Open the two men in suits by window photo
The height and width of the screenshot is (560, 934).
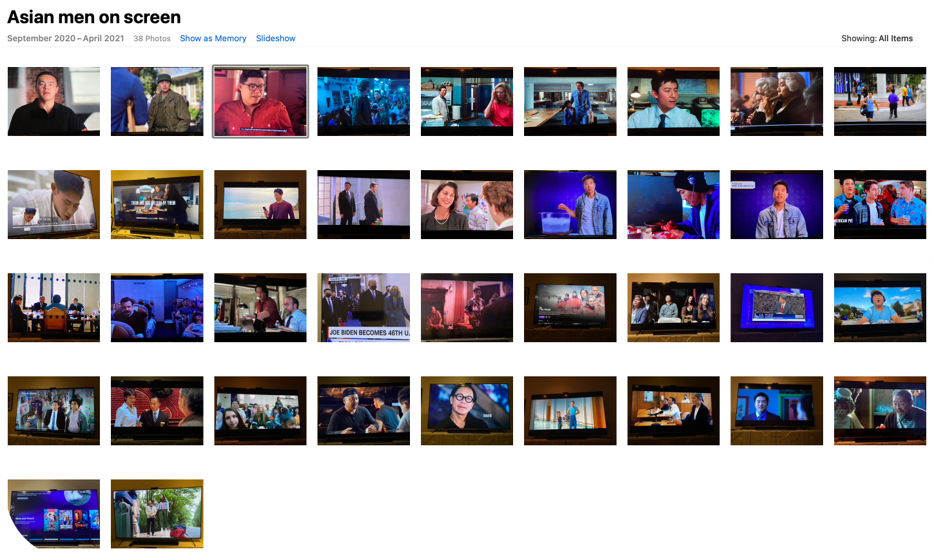click(x=364, y=204)
